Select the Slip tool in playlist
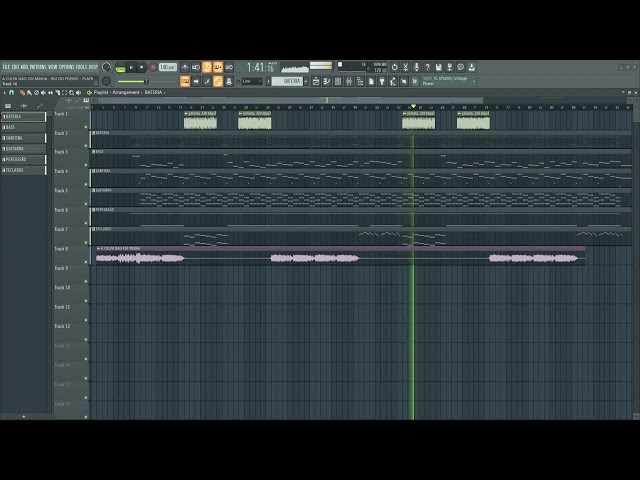Screen dimensions: 640x480 coord(50,93)
